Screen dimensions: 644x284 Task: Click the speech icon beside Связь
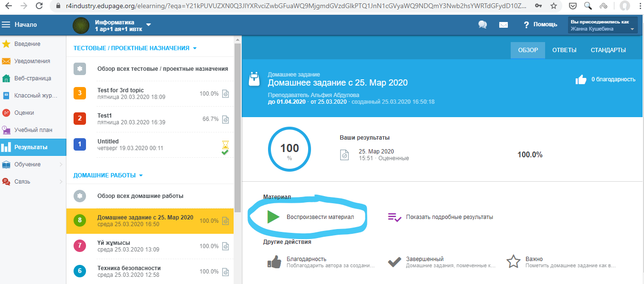[6, 182]
